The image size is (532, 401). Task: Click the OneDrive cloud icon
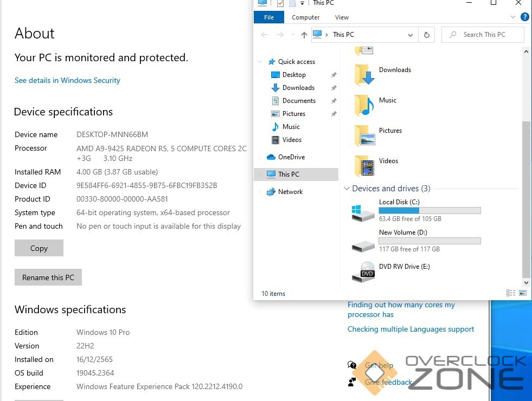point(271,157)
